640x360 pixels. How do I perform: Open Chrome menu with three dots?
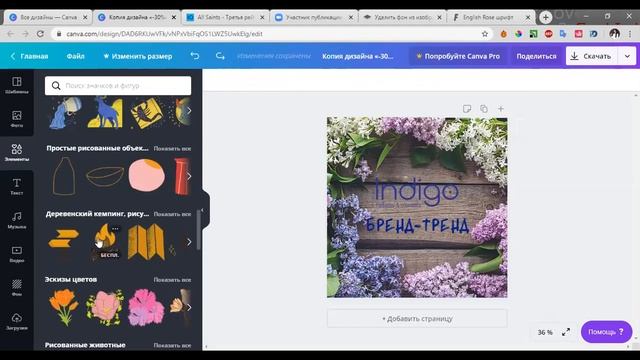[x=630, y=34]
